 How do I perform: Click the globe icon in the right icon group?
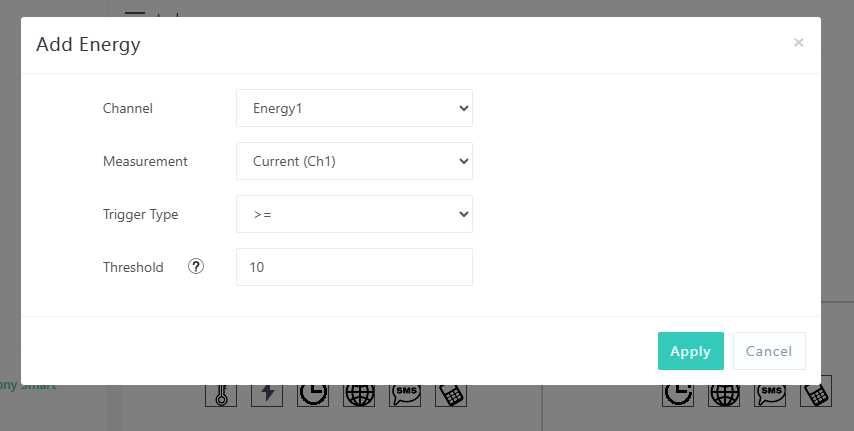coord(724,394)
